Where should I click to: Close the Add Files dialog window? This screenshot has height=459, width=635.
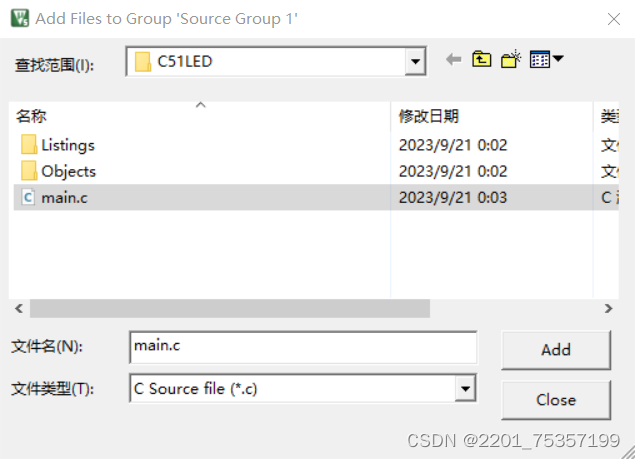614,19
